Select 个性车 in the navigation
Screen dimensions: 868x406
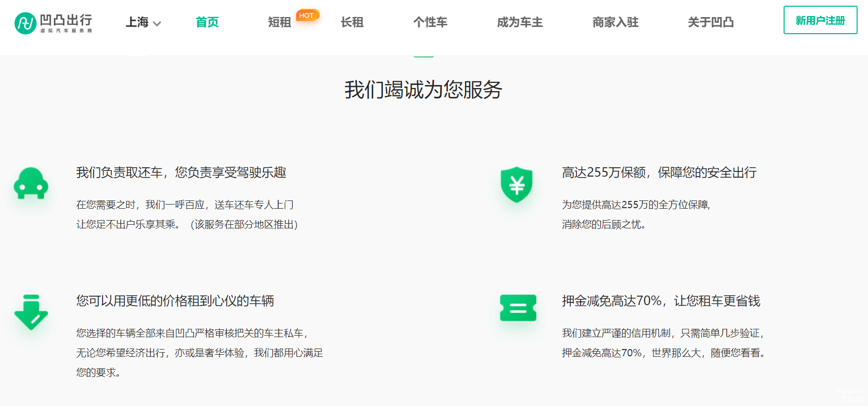tap(430, 22)
